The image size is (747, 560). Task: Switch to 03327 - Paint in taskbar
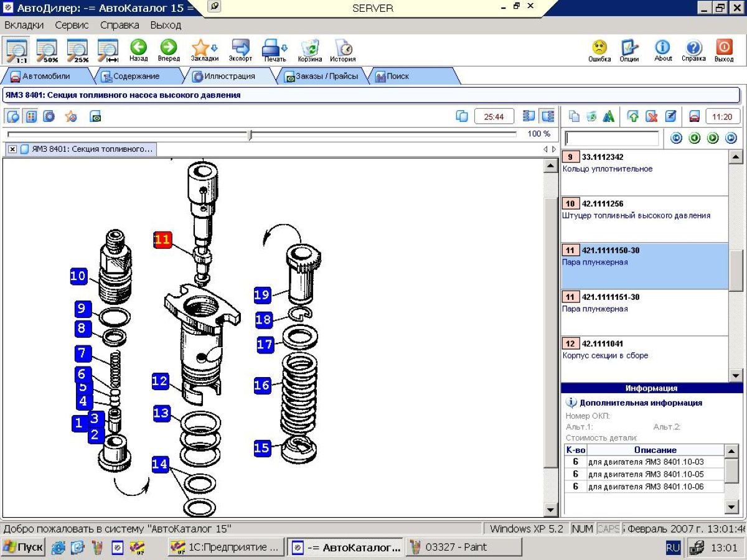pos(464,548)
